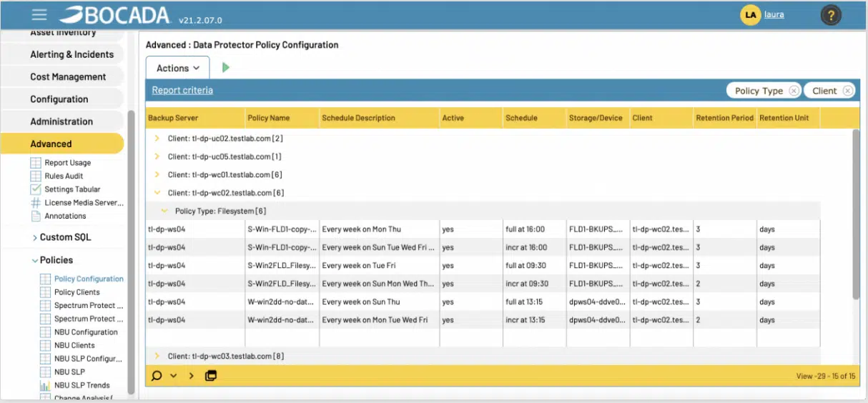Select cell 'incr at 13:15'
Screen dimensions: 868x403
pos(534,320)
